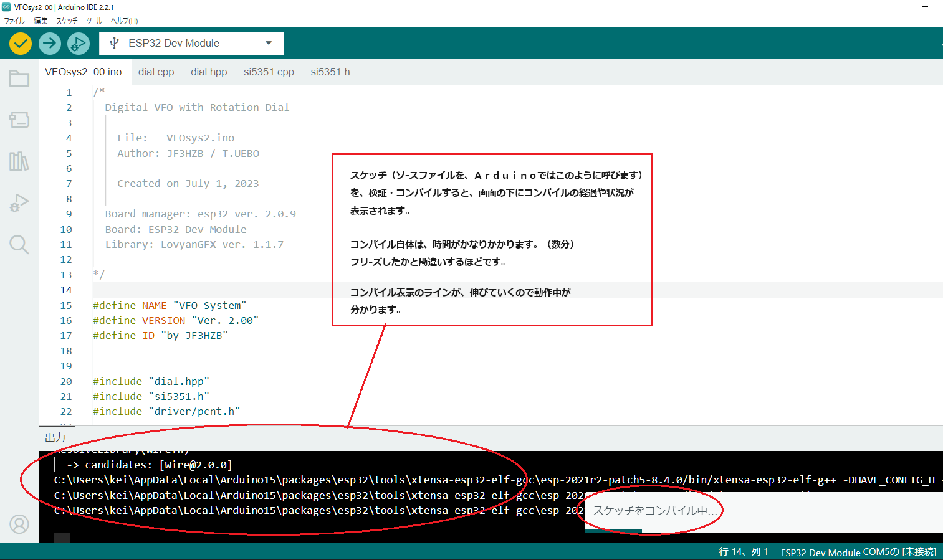Viewport: 943px width, 560px height.
Task: Click the Author: JF3HZB / T.UEBO comment
Action: click(x=188, y=153)
